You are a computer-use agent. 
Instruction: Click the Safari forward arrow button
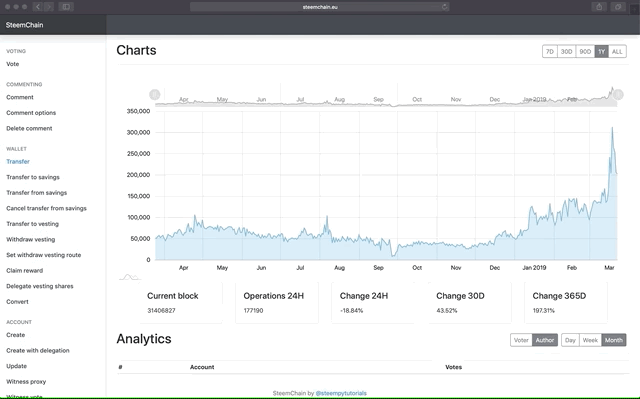pyautogui.click(x=49, y=7)
